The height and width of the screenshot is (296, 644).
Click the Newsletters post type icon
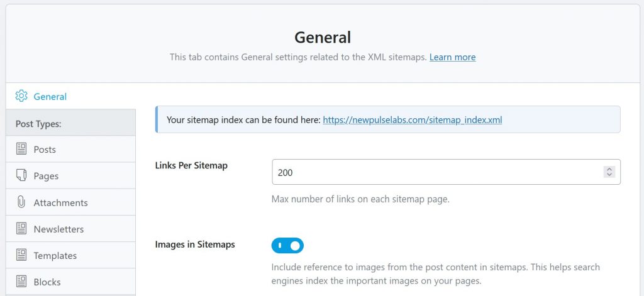tap(21, 229)
